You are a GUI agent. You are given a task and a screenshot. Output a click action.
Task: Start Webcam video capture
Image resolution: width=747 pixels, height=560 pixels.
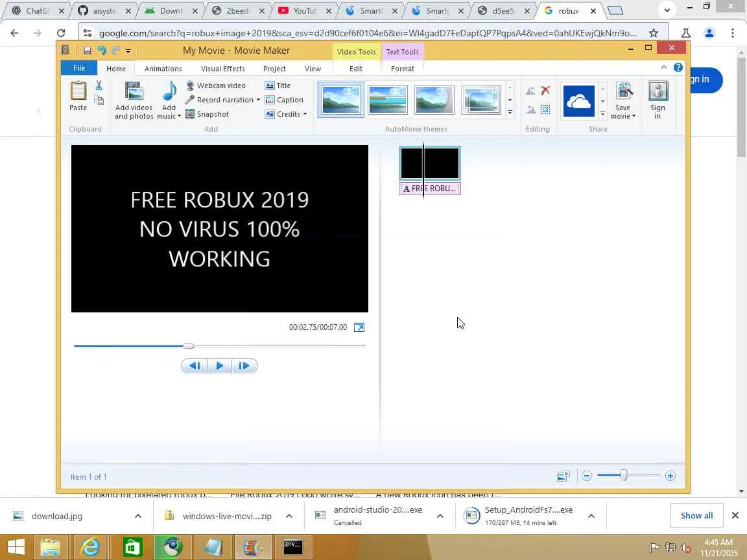pyautogui.click(x=215, y=86)
